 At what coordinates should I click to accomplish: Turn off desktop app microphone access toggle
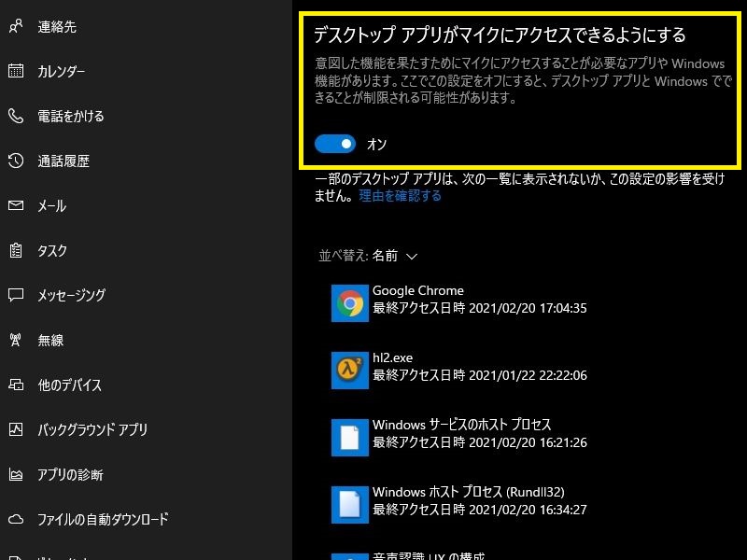[335, 144]
